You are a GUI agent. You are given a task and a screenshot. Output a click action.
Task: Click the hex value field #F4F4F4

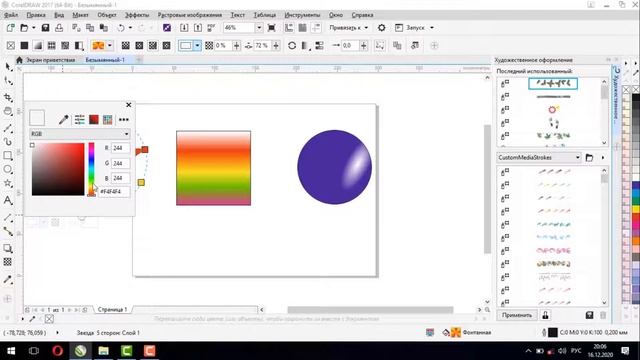[114, 191]
